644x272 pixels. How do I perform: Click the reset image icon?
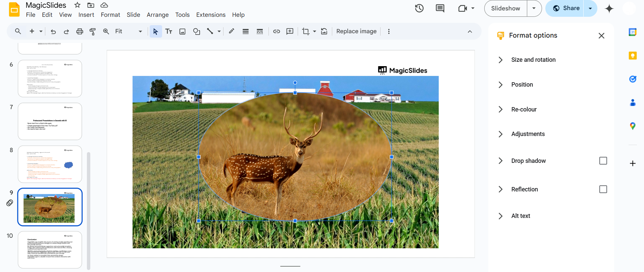point(324,31)
